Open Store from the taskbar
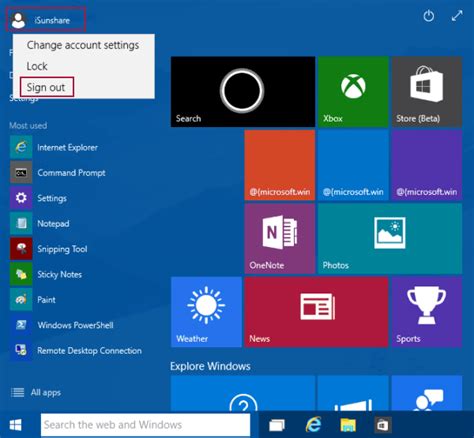Screen dimensions: 474x438 382,425
